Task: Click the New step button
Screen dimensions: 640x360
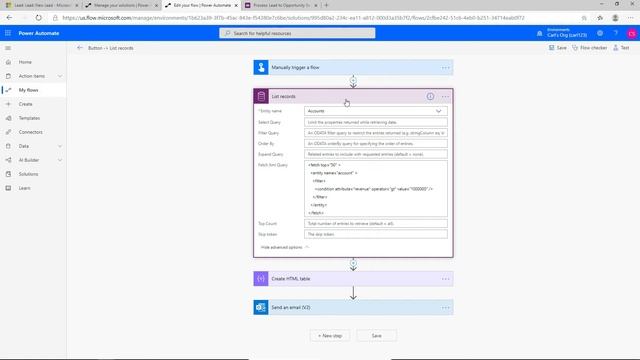Action: [330, 336]
